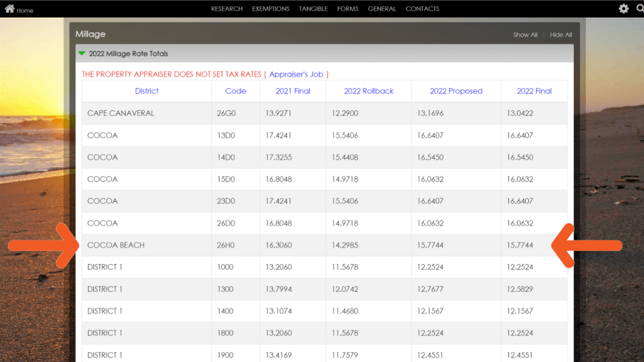Select the COCOA BEACH district row
This screenshot has height=362, width=644.
click(116, 245)
